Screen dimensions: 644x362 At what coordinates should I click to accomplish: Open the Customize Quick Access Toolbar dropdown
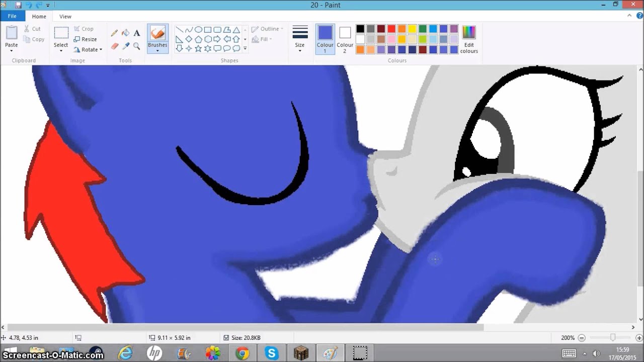coord(48,6)
